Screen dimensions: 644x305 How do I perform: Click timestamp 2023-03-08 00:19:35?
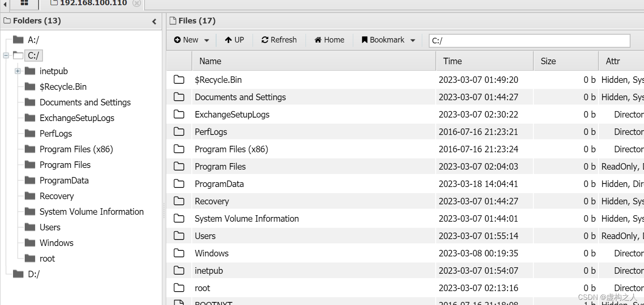(478, 253)
